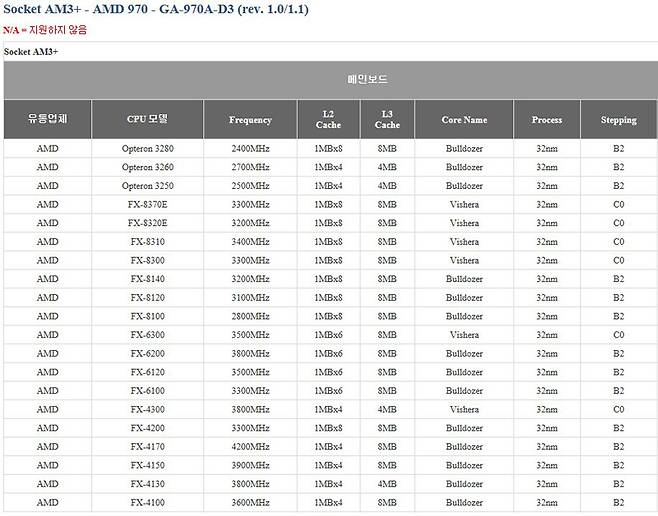Click the Core Name column header
This screenshot has width=658, height=516.
click(464, 119)
